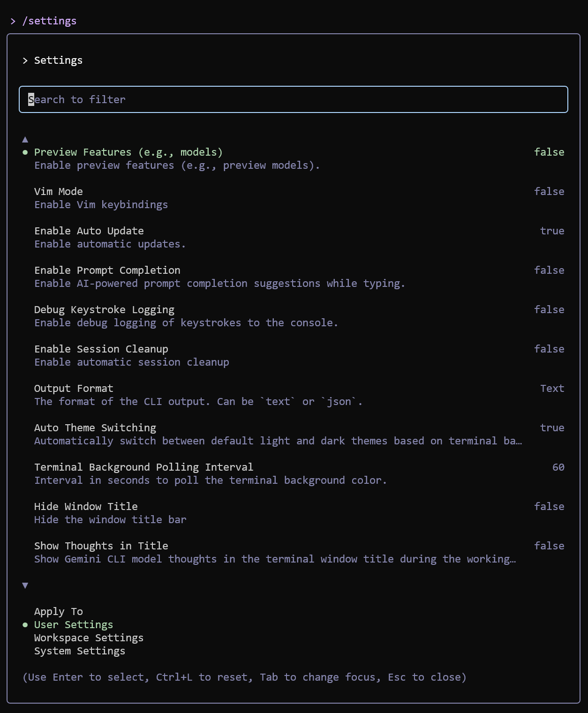Screen dimensions: 588x713
Task: Select User Settings scope
Action: [74, 625]
